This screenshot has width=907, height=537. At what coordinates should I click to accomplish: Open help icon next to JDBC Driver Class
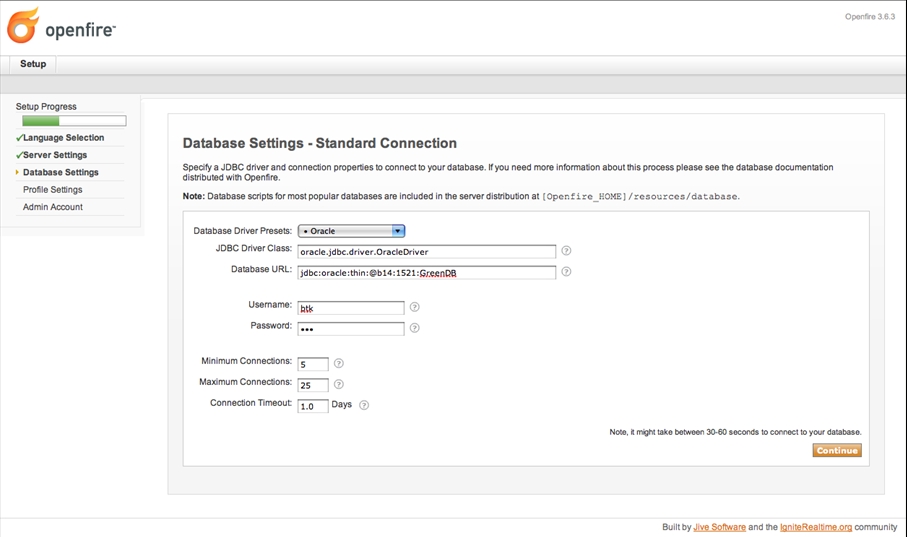point(566,251)
